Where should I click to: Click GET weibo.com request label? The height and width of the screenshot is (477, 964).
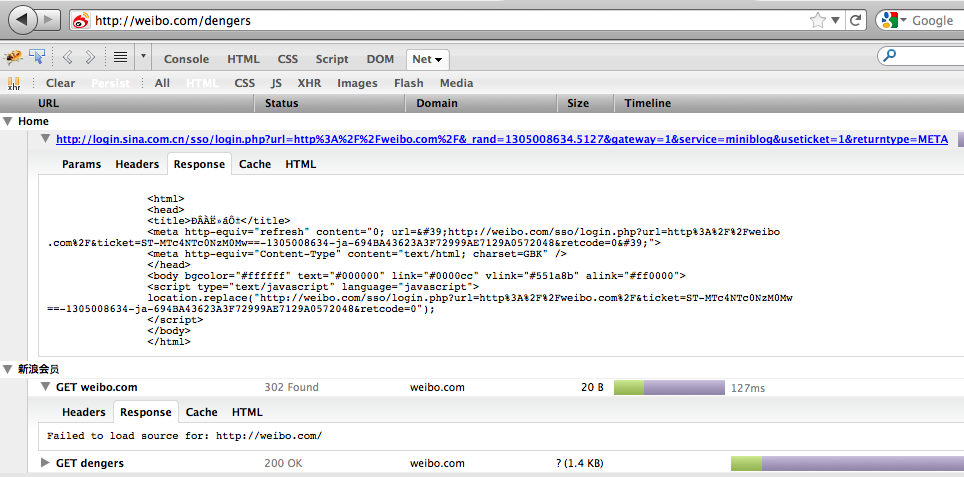tap(97, 387)
